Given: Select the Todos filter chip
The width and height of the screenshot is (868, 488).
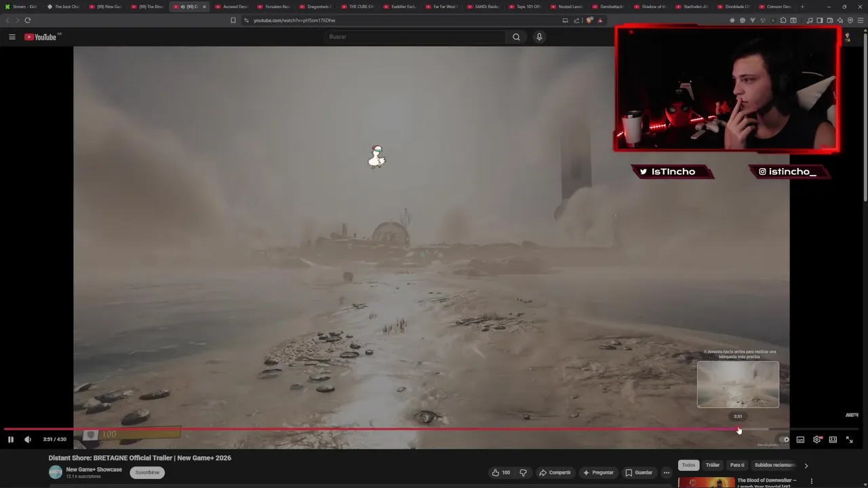Looking at the screenshot, I should 688,465.
